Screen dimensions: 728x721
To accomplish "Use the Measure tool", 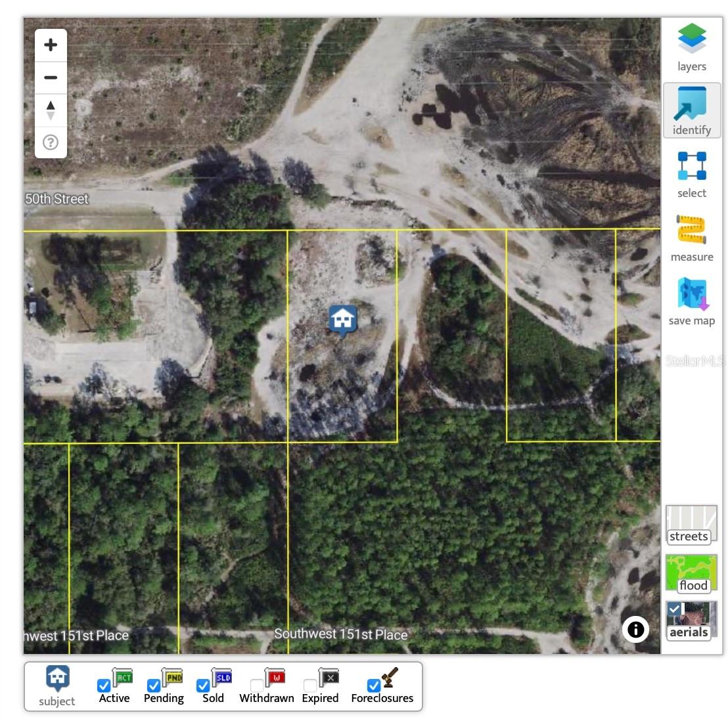I will 692,231.
